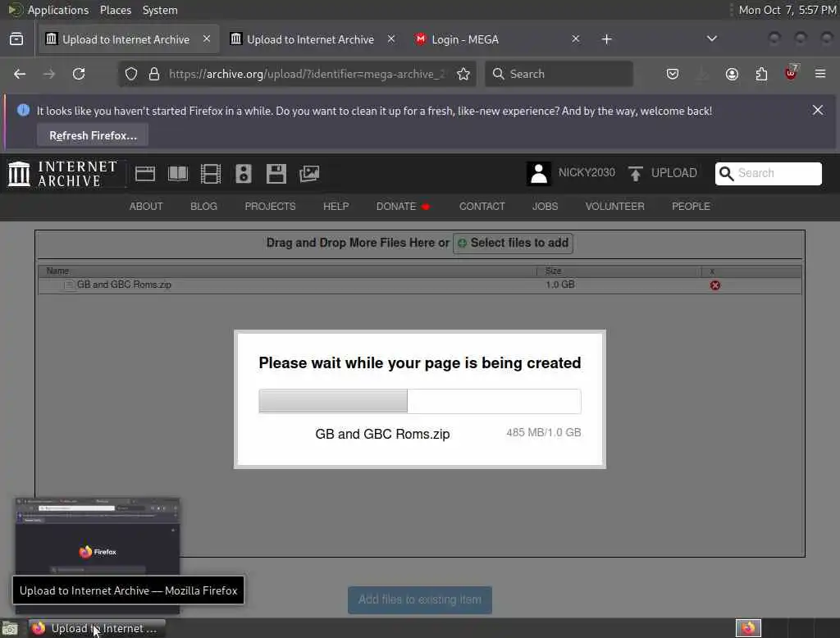Click the Firefox toolbar Search field
This screenshot has height=638, width=840.
pos(559,74)
